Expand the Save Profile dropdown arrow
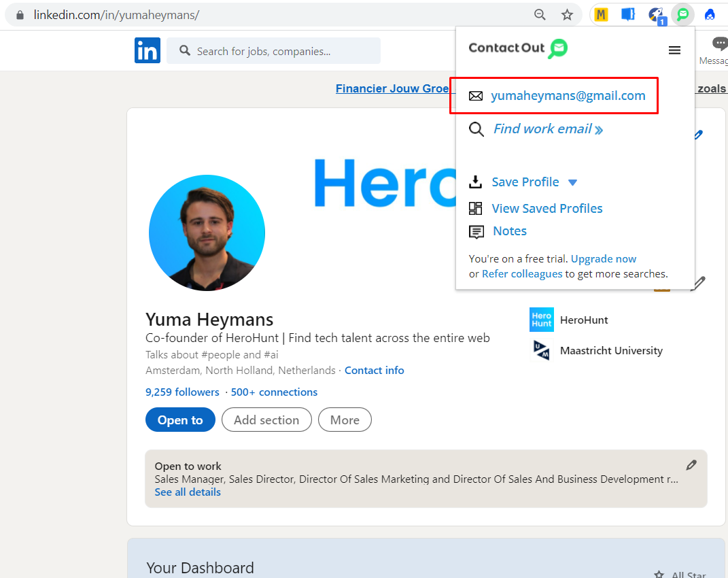Screen dimensions: 728x578 572,182
